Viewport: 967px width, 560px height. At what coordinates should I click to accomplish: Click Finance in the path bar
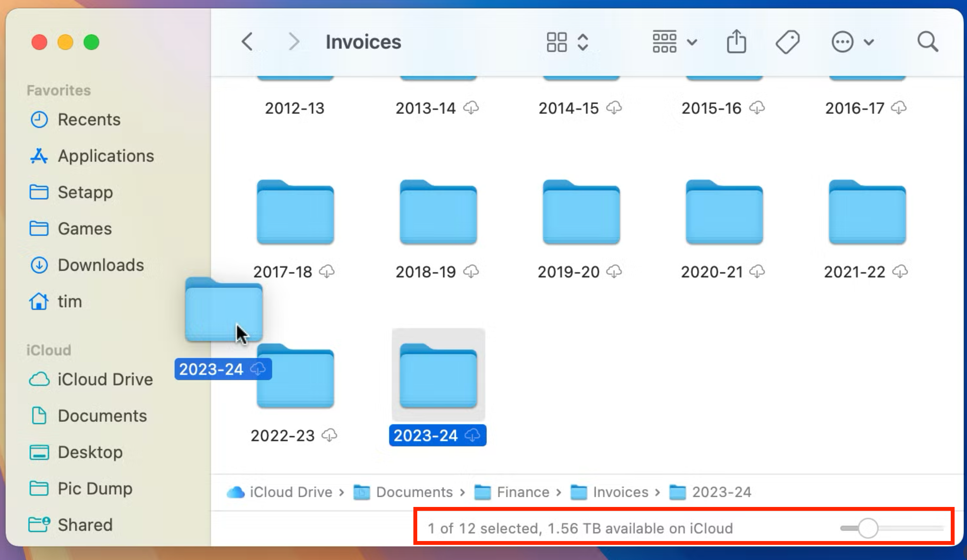512,492
